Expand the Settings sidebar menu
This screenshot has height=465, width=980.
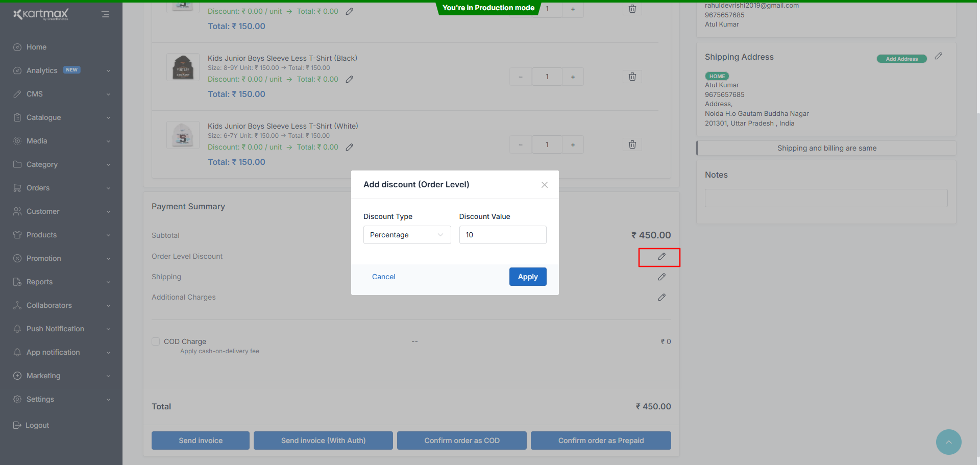[x=61, y=399]
